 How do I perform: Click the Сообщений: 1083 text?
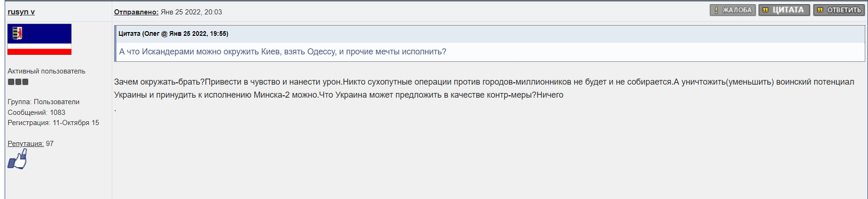click(x=37, y=113)
